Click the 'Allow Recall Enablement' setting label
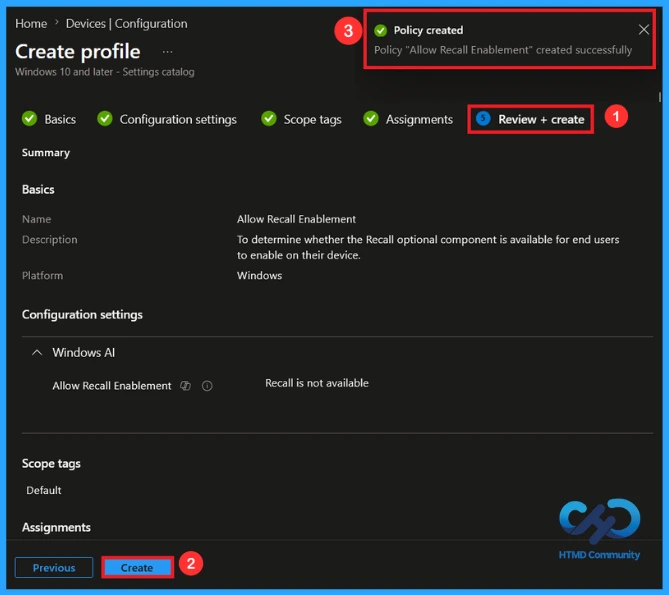The width and height of the screenshot is (669, 595). click(112, 386)
